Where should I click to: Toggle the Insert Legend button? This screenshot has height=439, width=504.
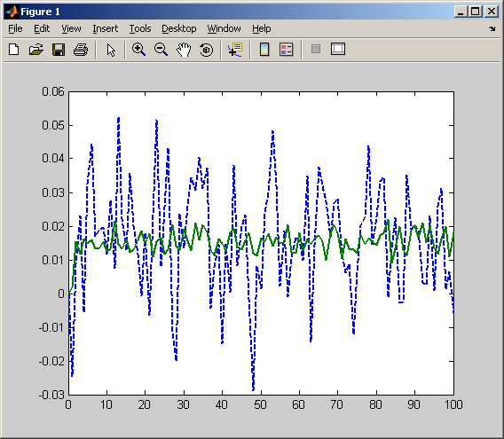[x=287, y=50]
